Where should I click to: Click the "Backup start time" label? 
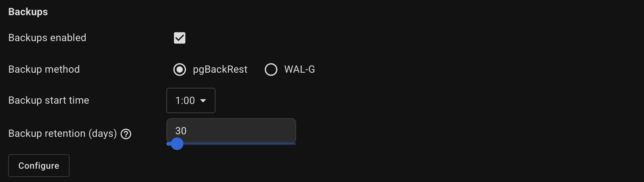click(49, 100)
